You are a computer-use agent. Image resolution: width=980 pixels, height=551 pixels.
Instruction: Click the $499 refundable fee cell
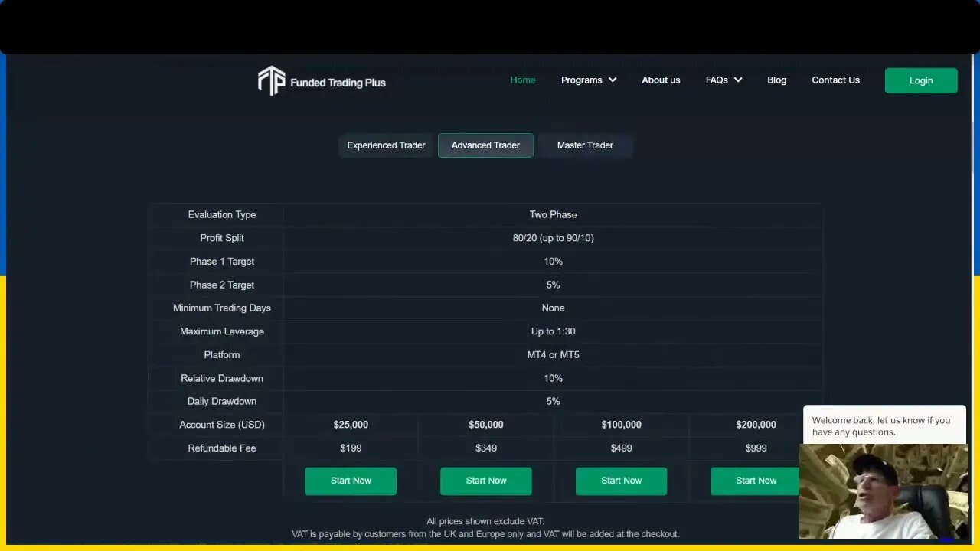tap(621, 448)
